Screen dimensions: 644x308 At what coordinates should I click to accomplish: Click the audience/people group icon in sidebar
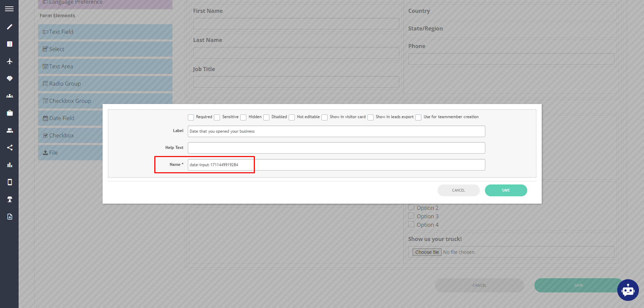click(x=9, y=96)
